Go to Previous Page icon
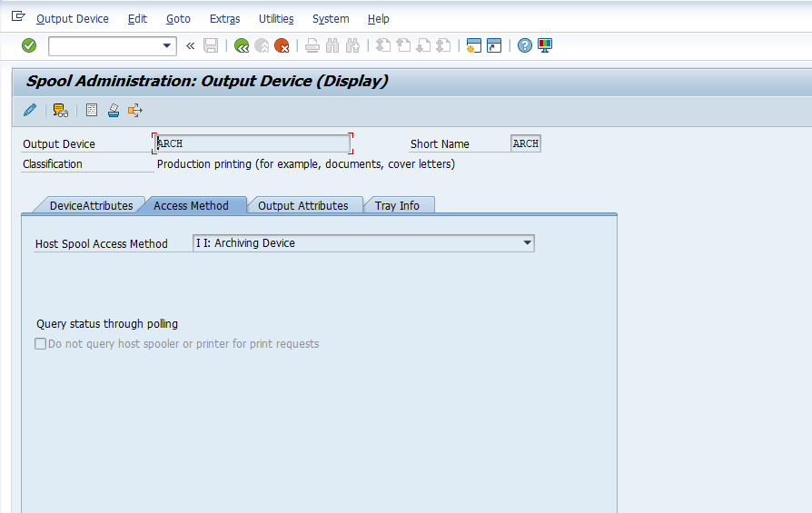This screenshot has height=513, width=812. coord(403,45)
